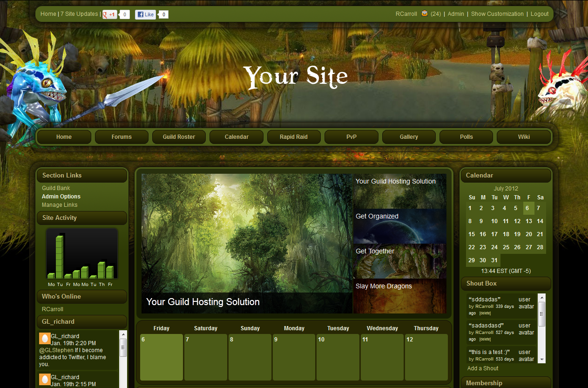Open the Gallery tab
This screenshot has width=588, height=388.
pos(409,137)
